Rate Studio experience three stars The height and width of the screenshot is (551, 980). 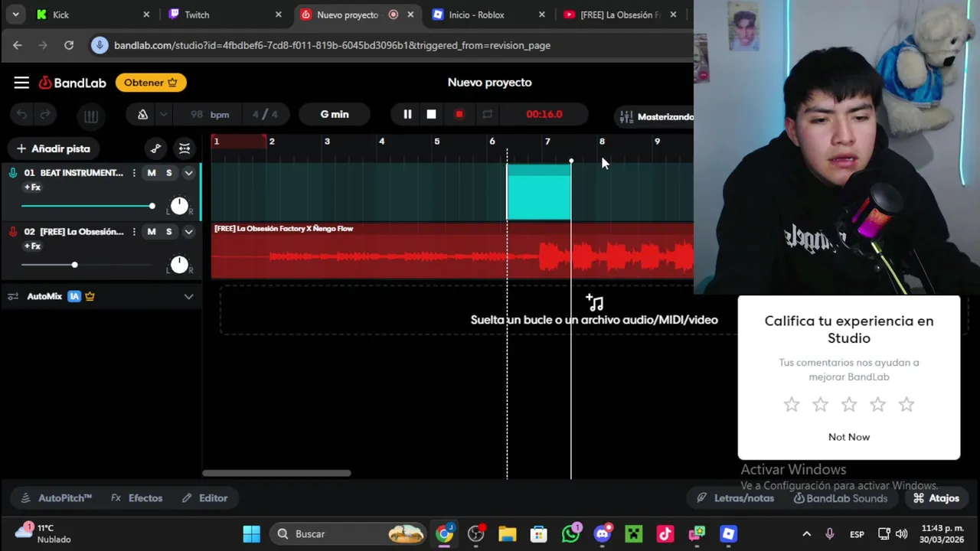point(849,404)
